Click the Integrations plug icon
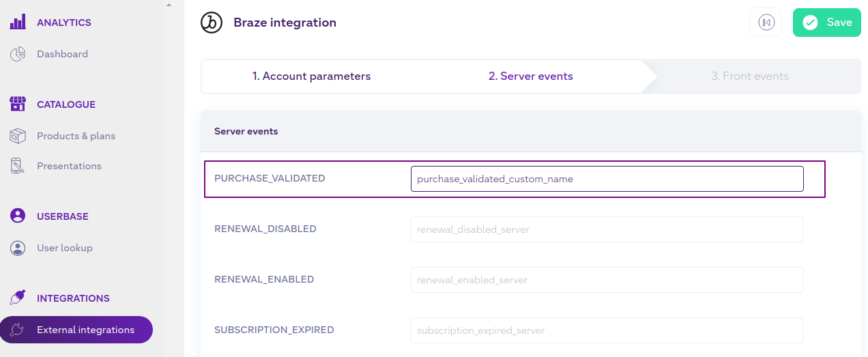 click(18, 298)
